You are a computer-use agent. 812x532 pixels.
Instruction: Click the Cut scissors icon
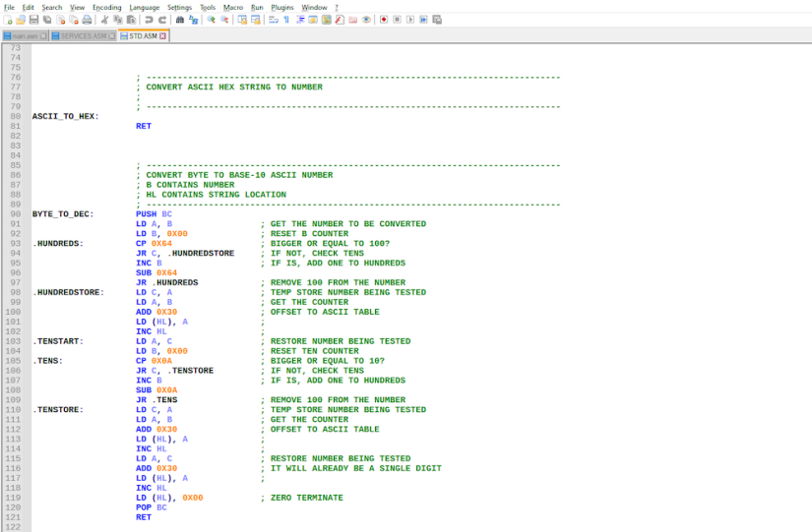pos(104,20)
